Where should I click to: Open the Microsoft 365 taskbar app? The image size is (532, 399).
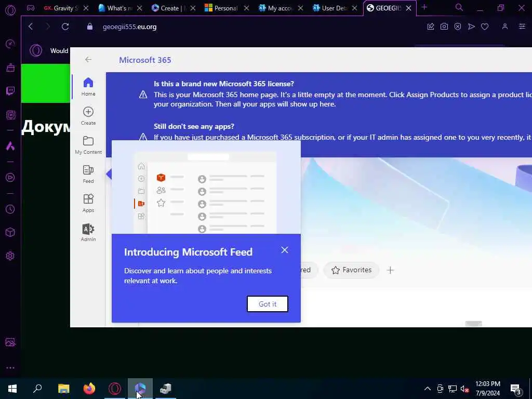pos(140,389)
